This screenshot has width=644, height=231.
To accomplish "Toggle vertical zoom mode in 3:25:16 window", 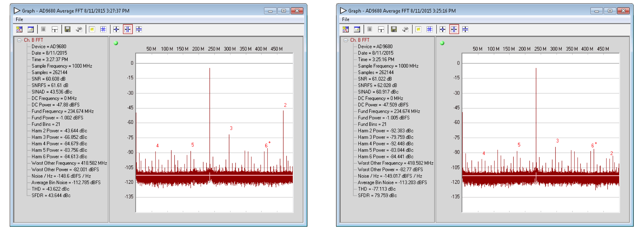I will (465, 29).
